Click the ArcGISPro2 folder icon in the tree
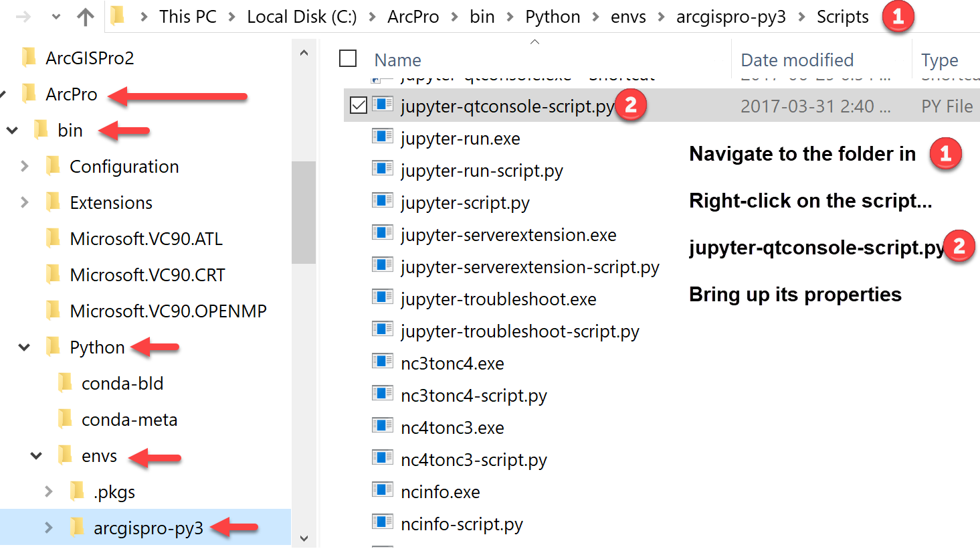980x549 pixels. coord(29,58)
